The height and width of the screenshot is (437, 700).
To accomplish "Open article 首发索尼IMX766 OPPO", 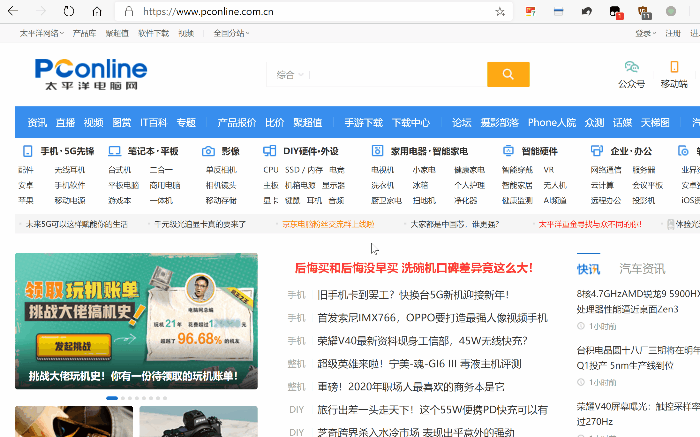I will coord(432,318).
